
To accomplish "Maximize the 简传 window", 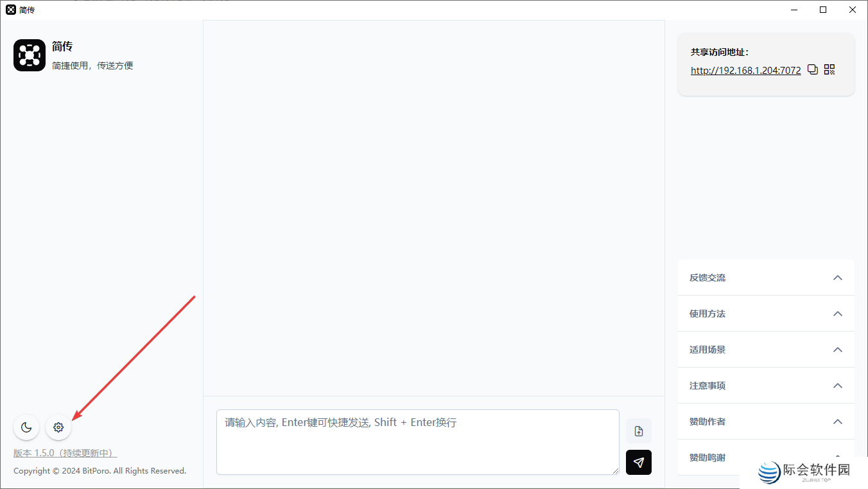I will point(823,10).
